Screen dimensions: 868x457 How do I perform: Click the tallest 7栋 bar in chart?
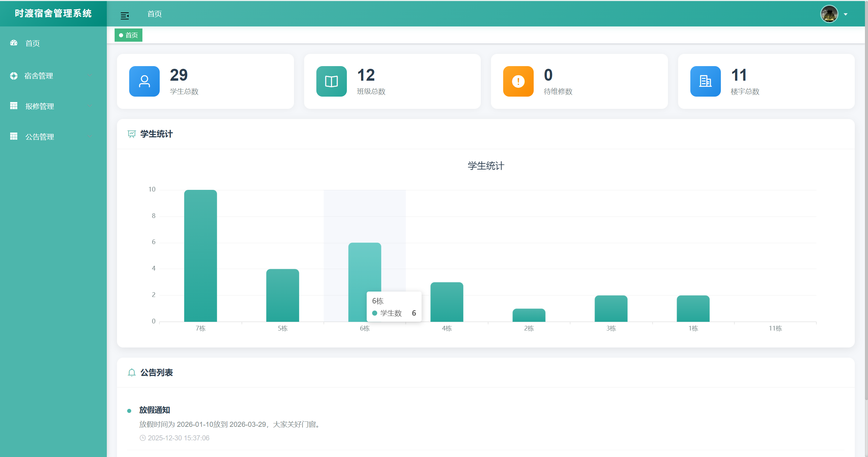click(x=200, y=256)
